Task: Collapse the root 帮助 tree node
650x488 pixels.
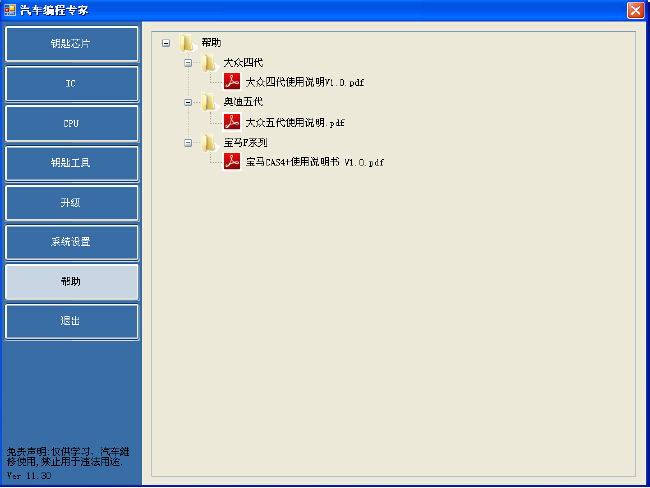Action: click(x=166, y=43)
